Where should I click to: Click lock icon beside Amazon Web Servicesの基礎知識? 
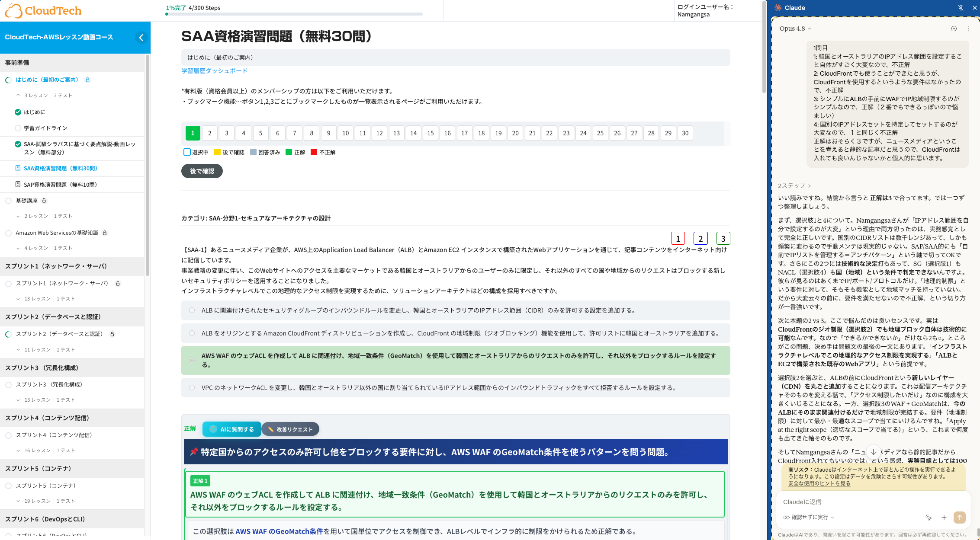pyautogui.click(x=105, y=233)
